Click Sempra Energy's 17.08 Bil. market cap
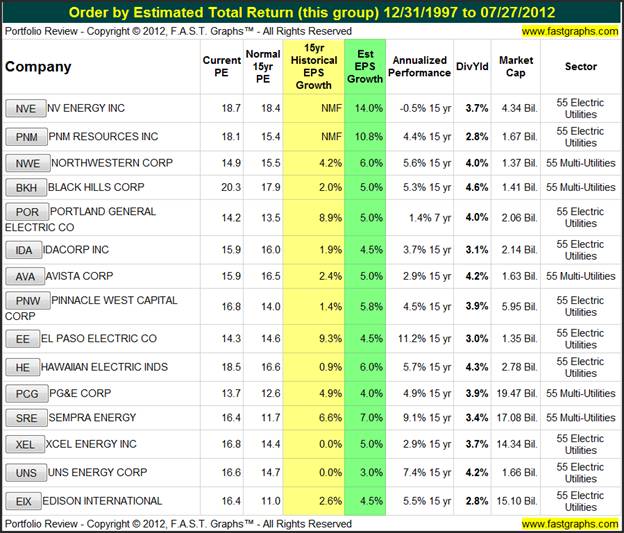The height and width of the screenshot is (533, 624). tap(517, 418)
